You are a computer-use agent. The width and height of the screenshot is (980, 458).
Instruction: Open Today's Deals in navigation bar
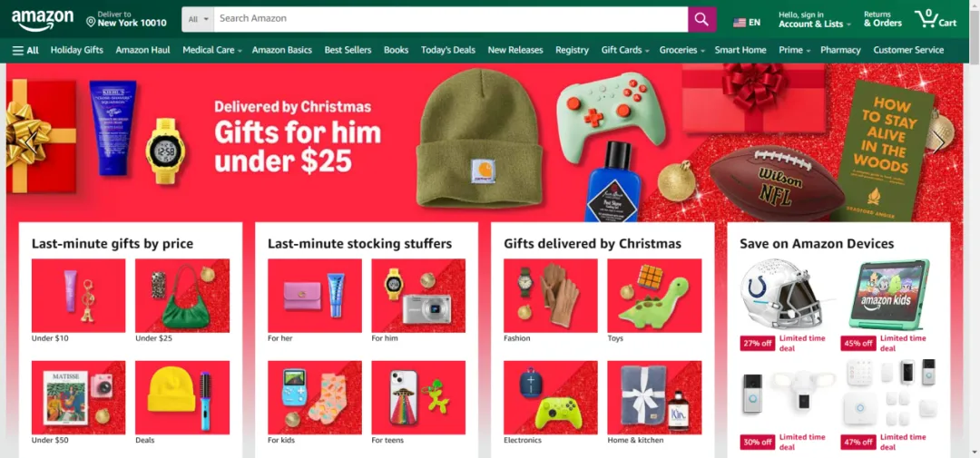448,50
